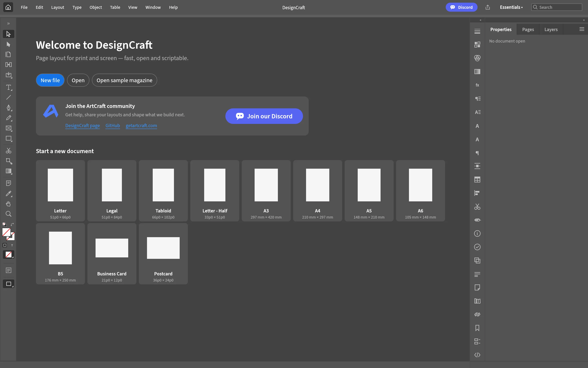Screen dimensions: 588x368
Task: Select the Direct Selection tool
Action: [x=9, y=44]
